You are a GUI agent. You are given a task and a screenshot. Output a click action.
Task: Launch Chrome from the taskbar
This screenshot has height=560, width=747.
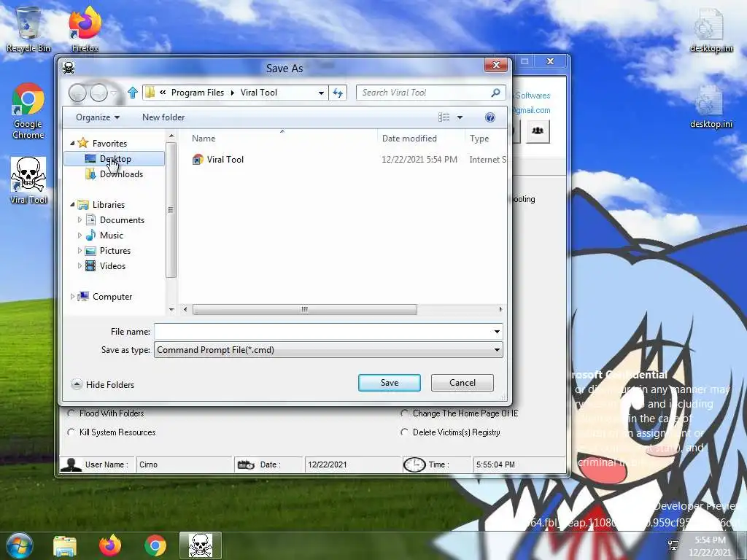click(155, 545)
